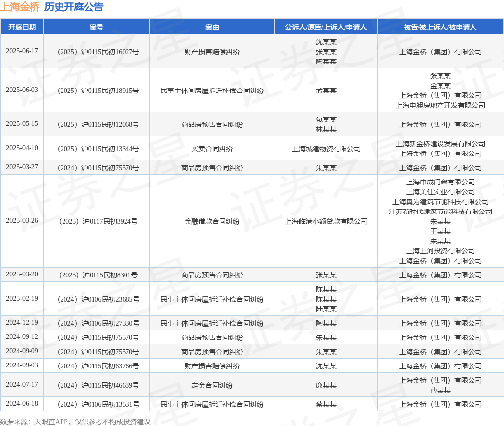This screenshot has width=504, height=426.
Task: Select date cell 2025-06-17
Action: (x=22, y=51)
